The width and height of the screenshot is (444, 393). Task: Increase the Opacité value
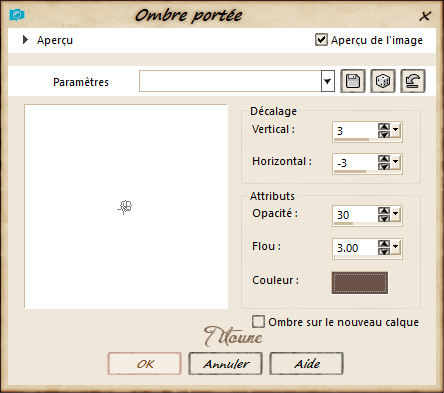point(384,211)
